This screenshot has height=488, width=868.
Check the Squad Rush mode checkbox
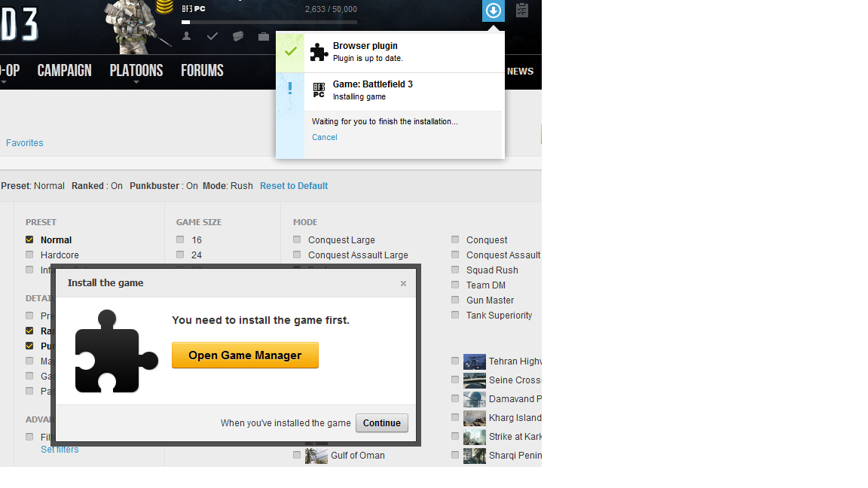[455, 270]
